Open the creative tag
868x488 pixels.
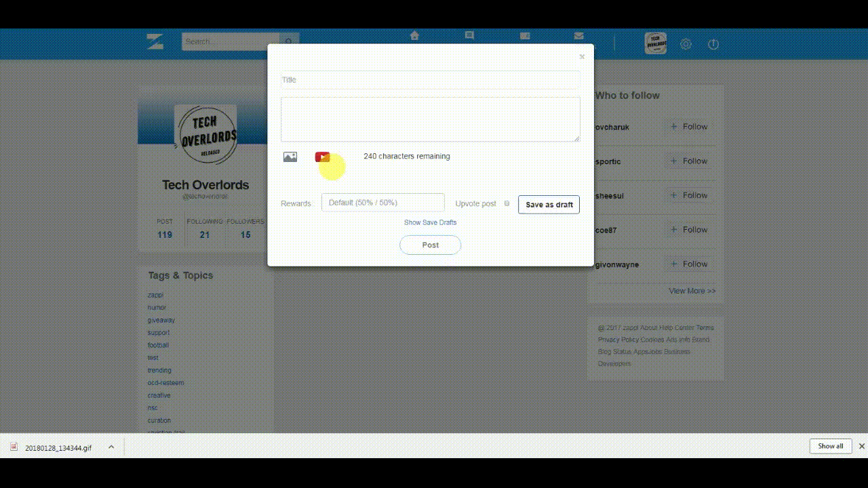[x=159, y=395]
